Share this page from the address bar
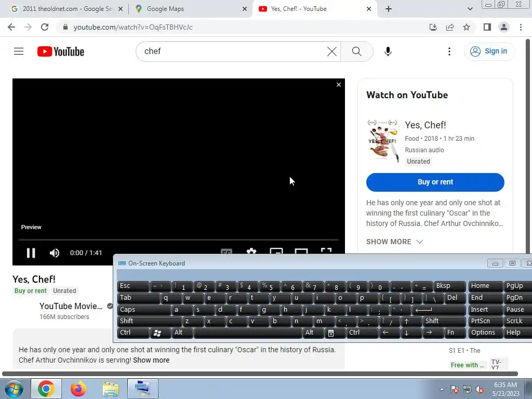Viewport: 532px width, 399px height. tap(450, 27)
